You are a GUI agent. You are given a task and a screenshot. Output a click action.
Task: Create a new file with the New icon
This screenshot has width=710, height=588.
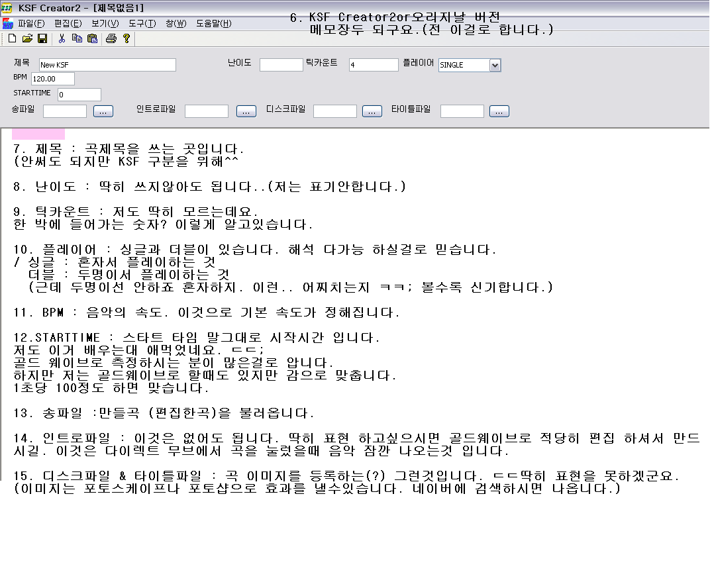pyautogui.click(x=13, y=38)
